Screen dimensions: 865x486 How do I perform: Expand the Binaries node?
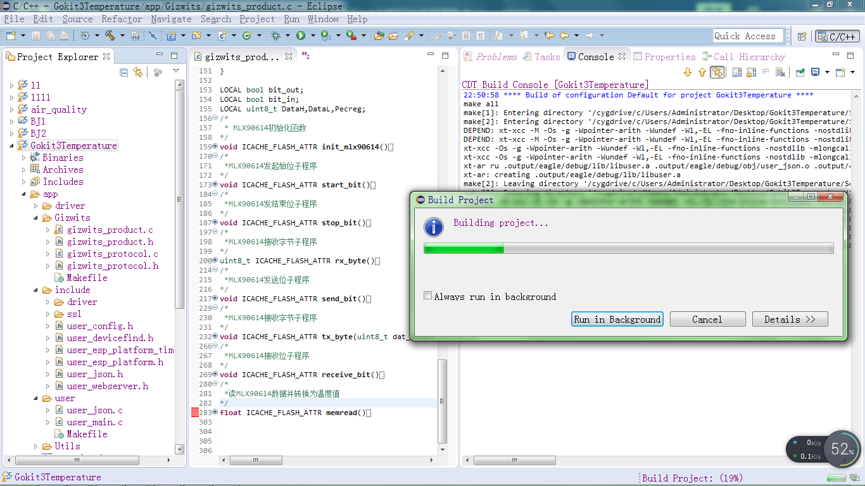pos(24,158)
